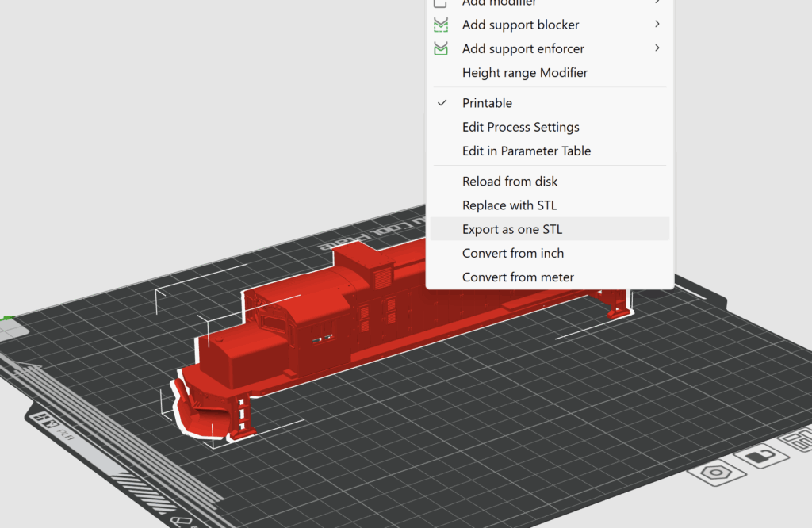Choose Height range Modifier from menu
This screenshot has height=528, width=812.
[x=525, y=73]
